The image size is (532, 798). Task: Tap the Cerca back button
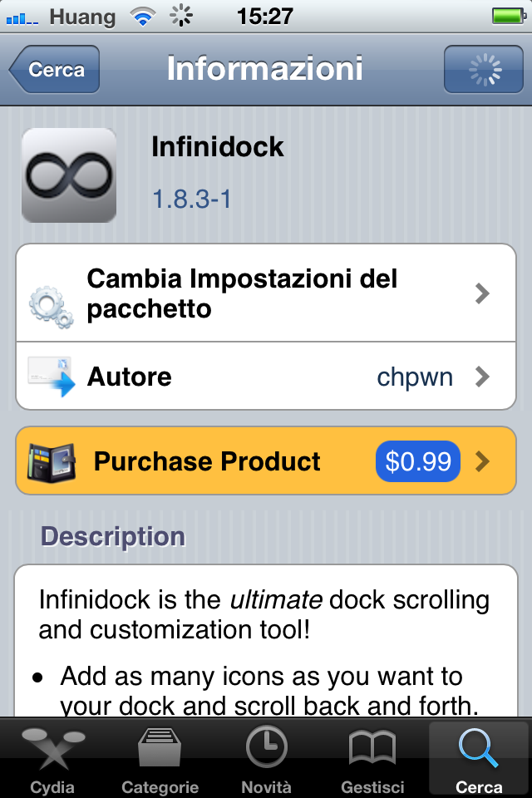pos(53,70)
